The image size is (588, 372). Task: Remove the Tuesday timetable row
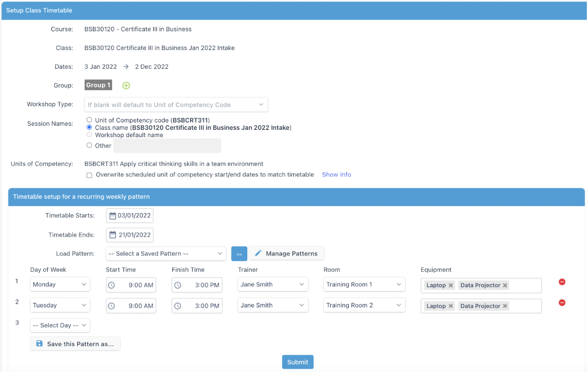point(562,303)
